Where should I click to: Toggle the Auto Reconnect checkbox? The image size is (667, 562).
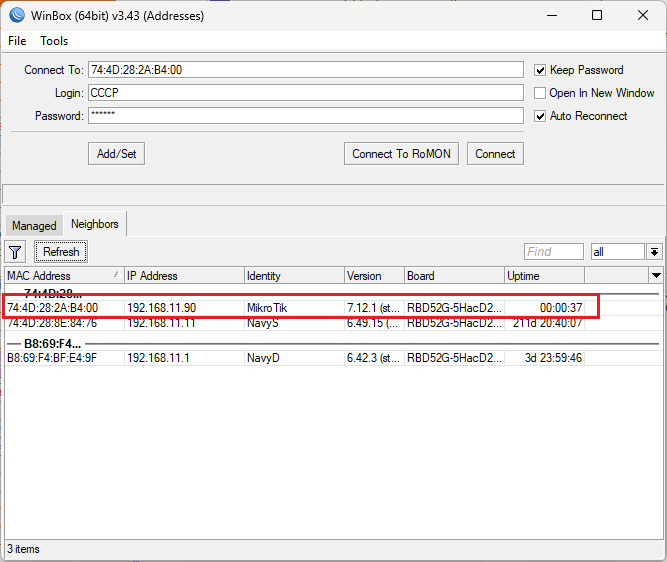540,116
